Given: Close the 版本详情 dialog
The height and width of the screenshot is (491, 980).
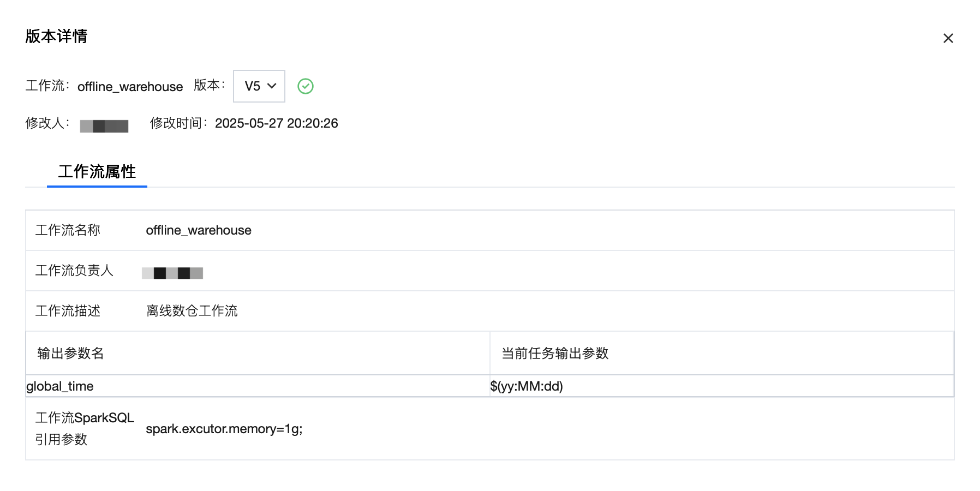Looking at the screenshot, I should point(948,38).
